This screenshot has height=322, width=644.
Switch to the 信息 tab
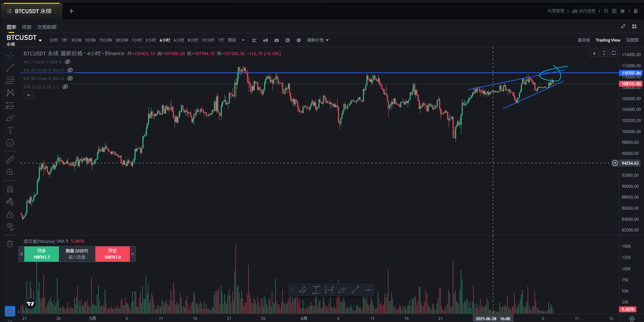[27, 27]
